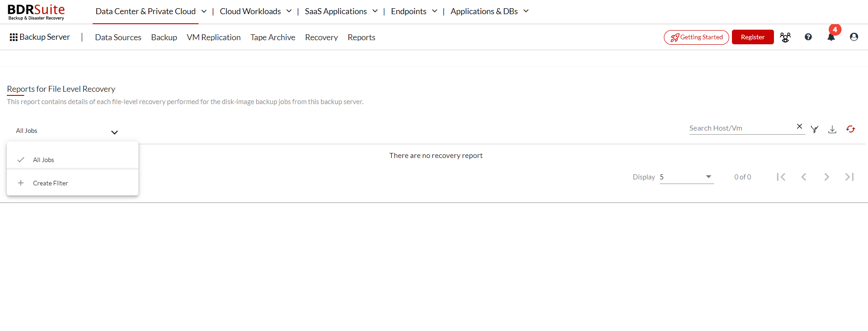Go to the last page arrow
Image resolution: width=868 pixels, height=331 pixels.
click(849, 177)
